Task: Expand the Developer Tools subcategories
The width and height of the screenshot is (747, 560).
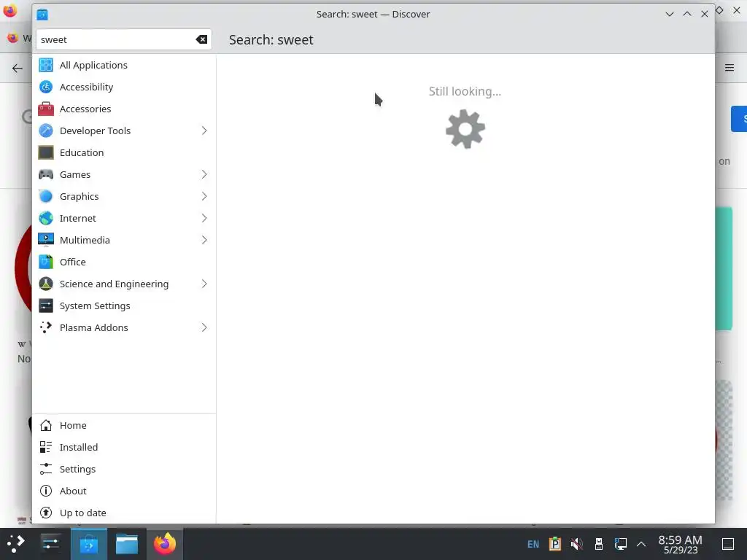Action: coord(204,131)
